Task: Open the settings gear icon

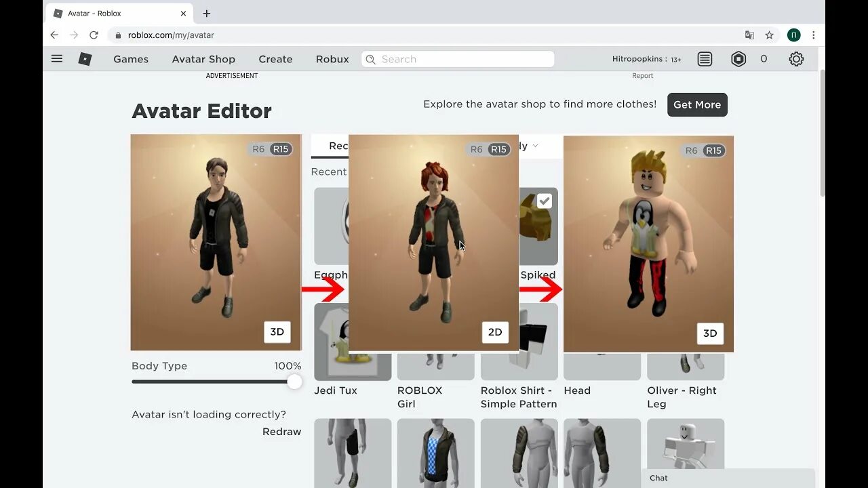Action: point(796,59)
